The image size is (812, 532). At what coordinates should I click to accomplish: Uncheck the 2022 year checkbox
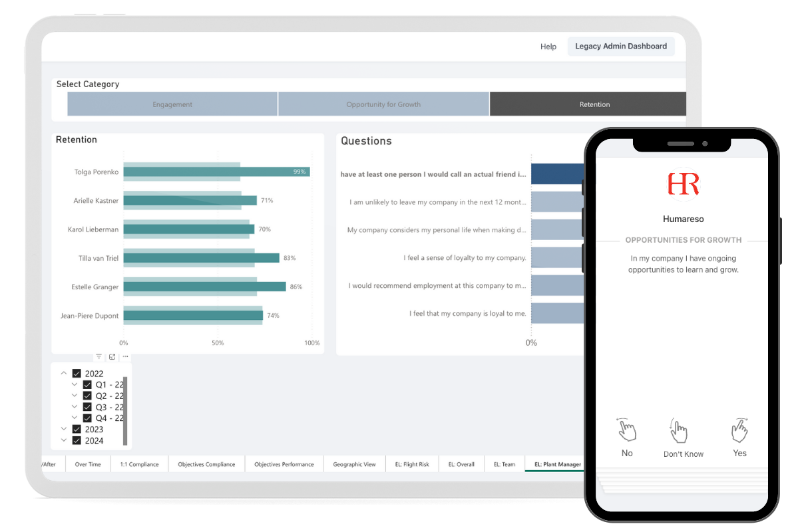[x=77, y=374]
